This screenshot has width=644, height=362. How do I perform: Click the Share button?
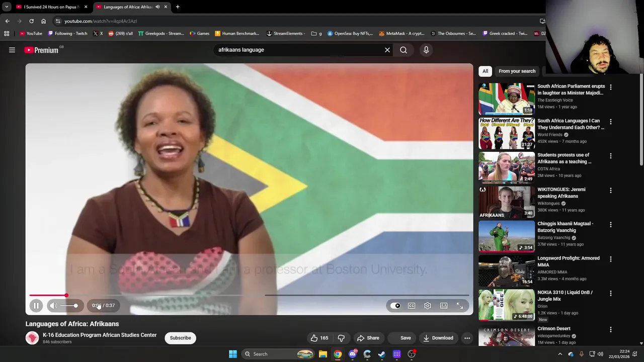coord(368,338)
